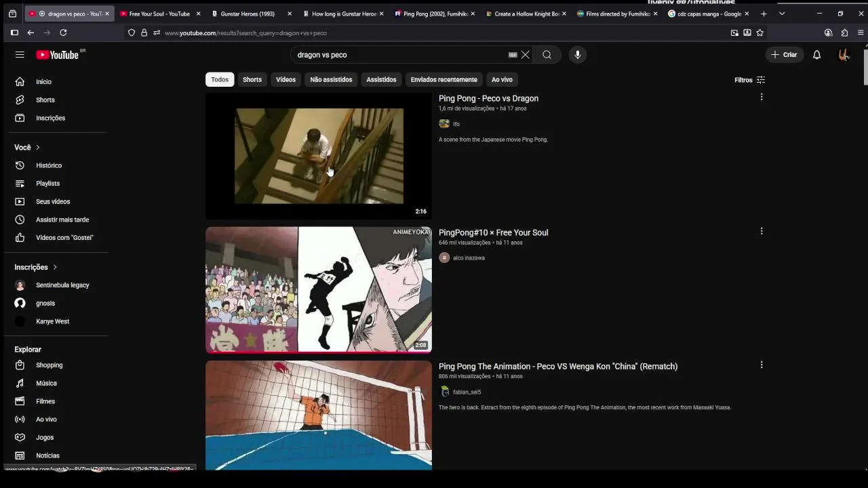The width and height of the screenshot is (868, 488).
Task: Play the PingPong#10 × Free Your Soul thumbnail
Action: 319,290
